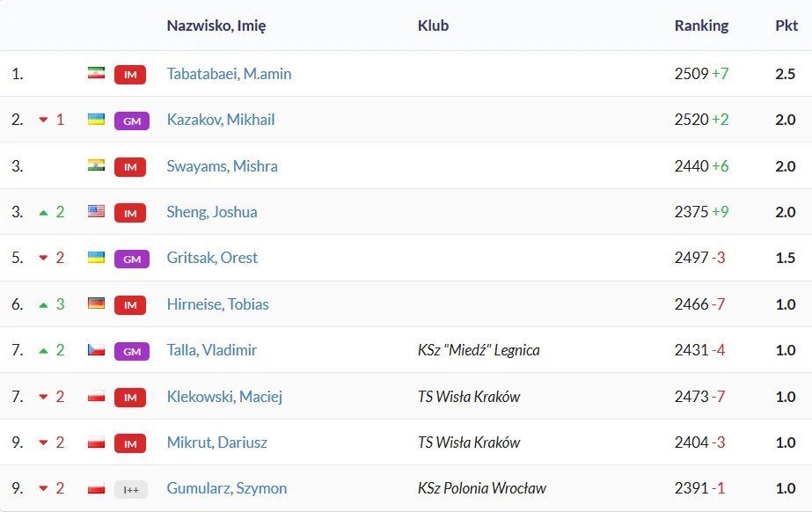Click the I++ badge for Gumularz

coord(130,489)
